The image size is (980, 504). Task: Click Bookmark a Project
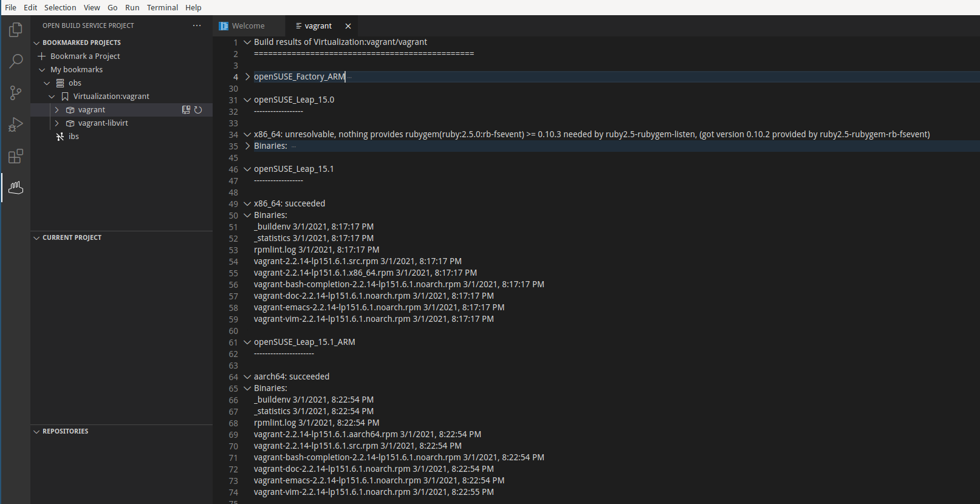coord(85,56)
